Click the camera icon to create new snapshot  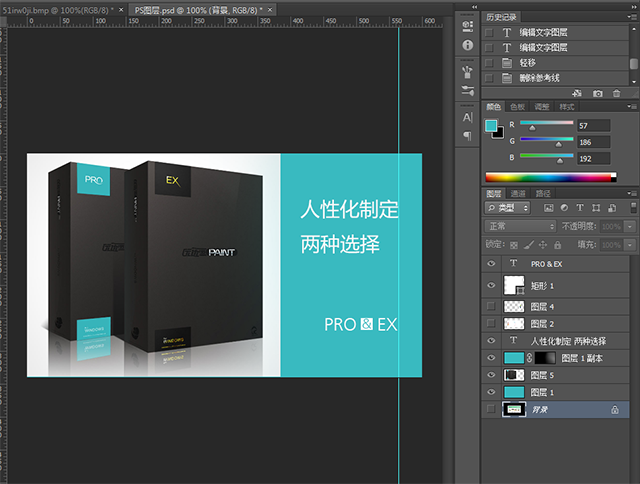598,93
